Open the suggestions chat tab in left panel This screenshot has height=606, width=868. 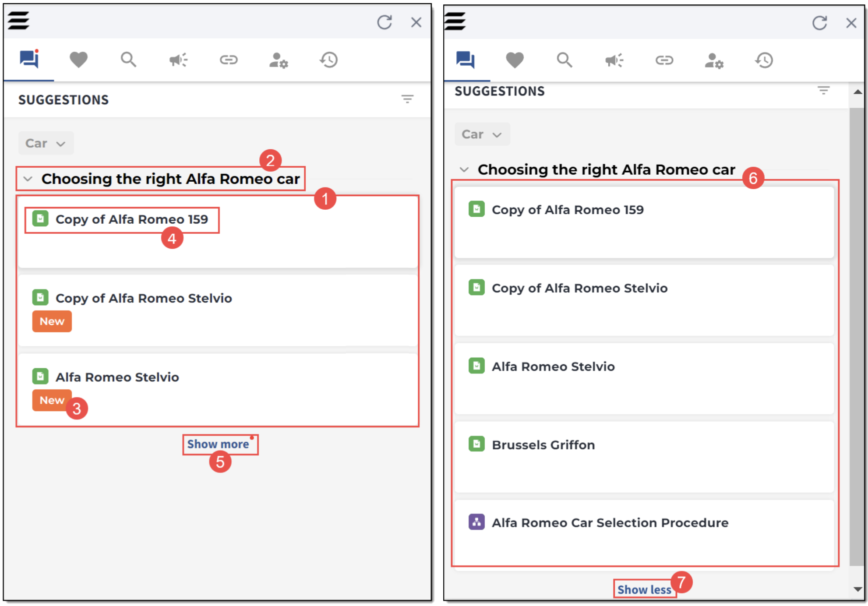click(x=29, y=59)
